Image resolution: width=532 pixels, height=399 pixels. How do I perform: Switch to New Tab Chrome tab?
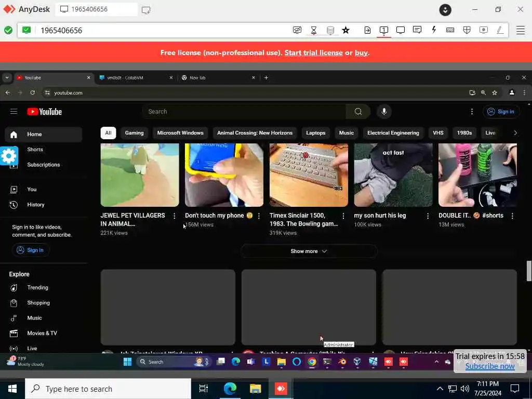219,78
